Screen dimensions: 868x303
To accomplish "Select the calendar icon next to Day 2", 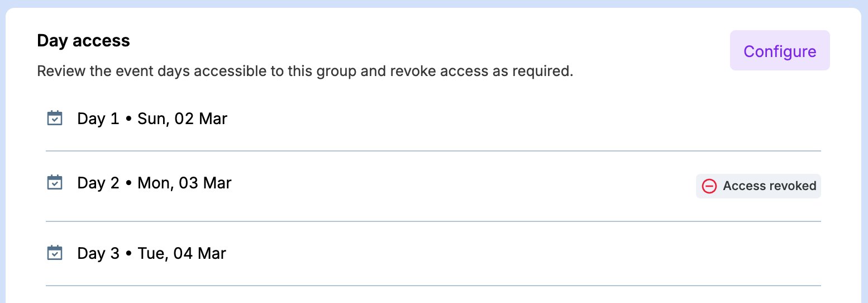I will [55, 183].
